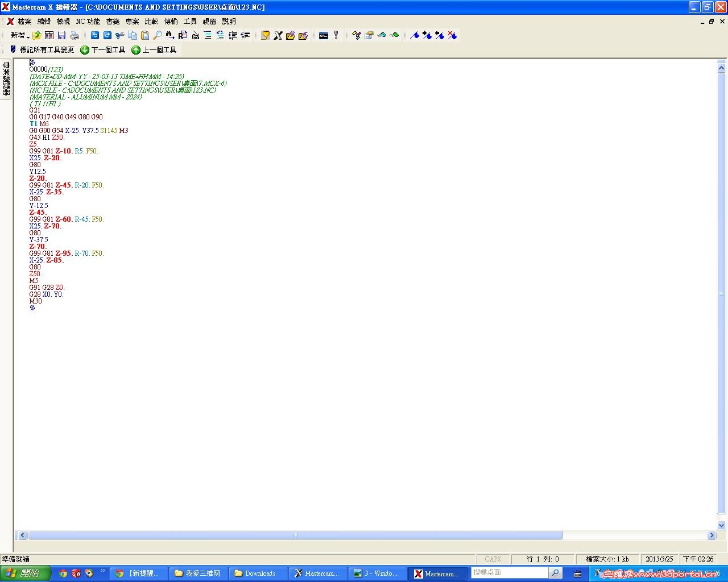Screen dimensions: 728x582
Task: Open the 專案 (Project) menu
Action: coord(133,22)
